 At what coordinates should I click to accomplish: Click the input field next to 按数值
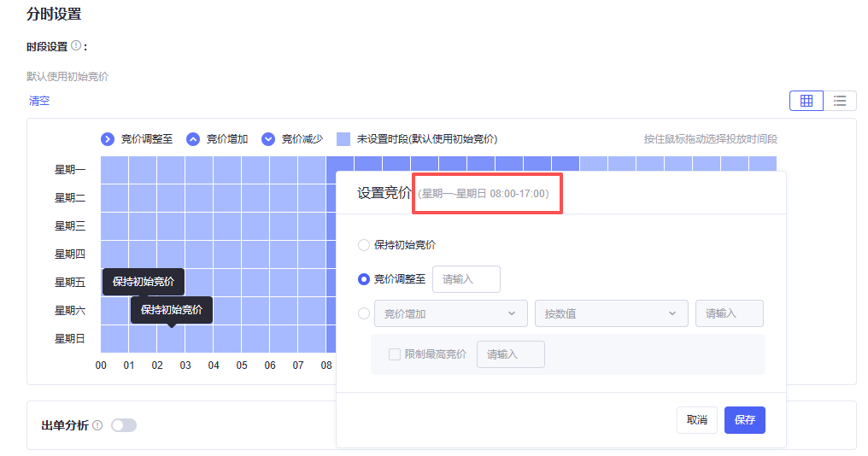point(729,313)
